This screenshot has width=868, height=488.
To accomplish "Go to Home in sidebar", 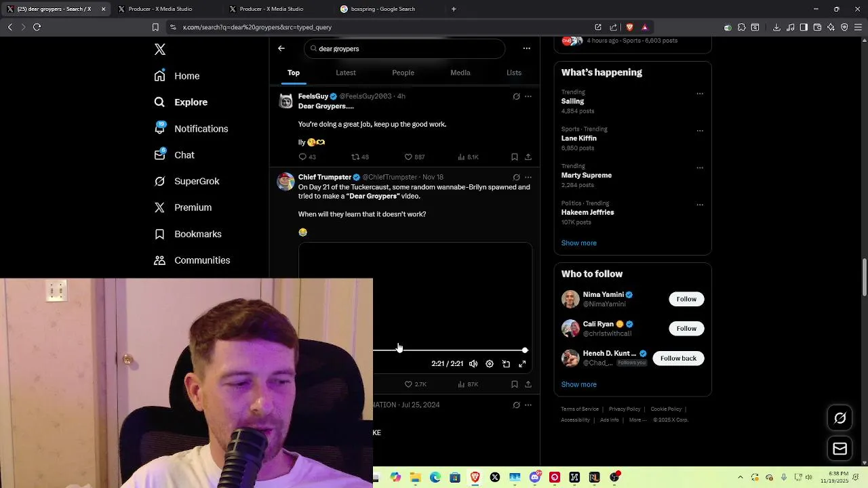I will (177, 76).
